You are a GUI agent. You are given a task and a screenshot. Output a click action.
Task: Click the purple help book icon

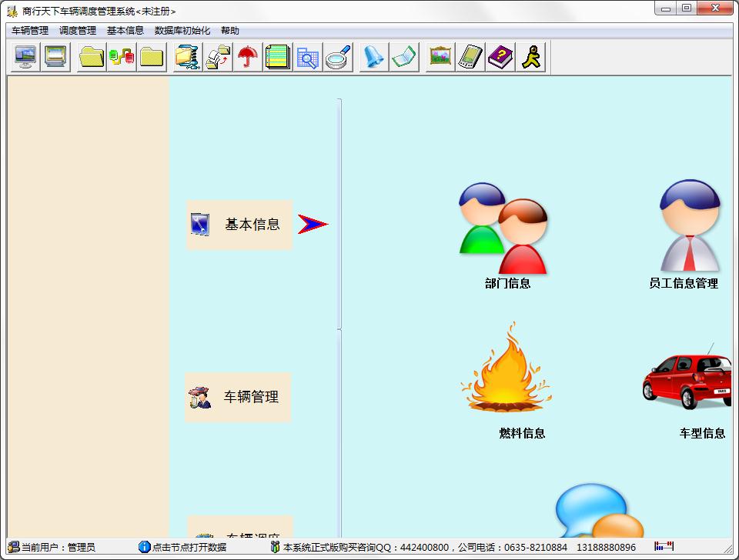coord(500,57)
